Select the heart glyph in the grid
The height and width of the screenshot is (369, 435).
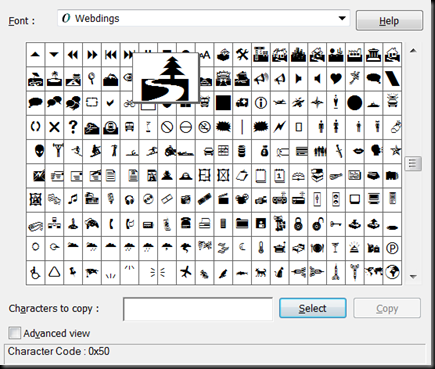(x=336, y=79)
